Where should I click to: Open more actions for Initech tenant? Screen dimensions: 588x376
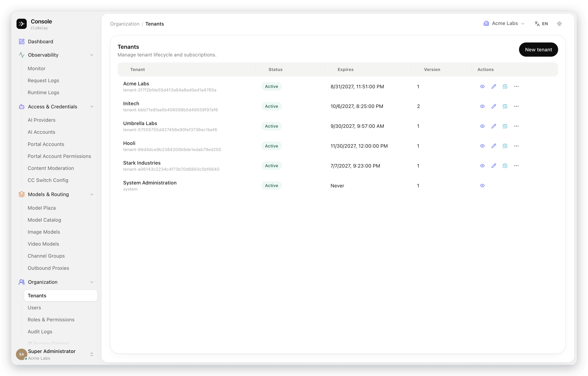coord(516,106)
